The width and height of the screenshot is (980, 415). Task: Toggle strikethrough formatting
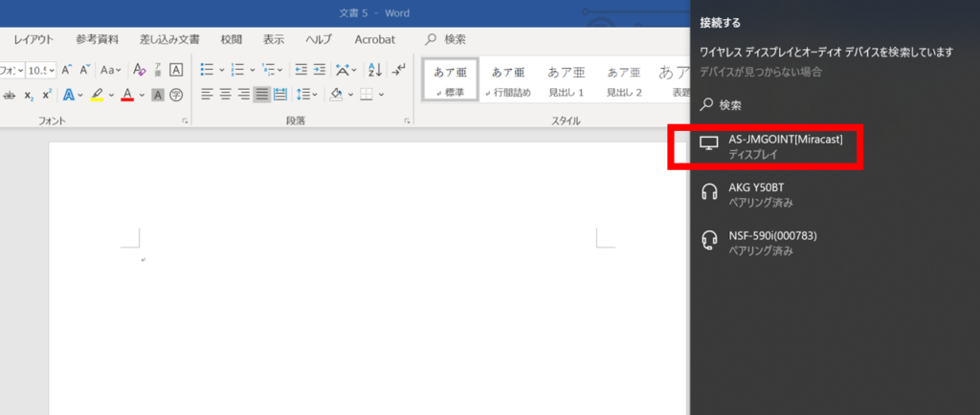click(10, 95)
